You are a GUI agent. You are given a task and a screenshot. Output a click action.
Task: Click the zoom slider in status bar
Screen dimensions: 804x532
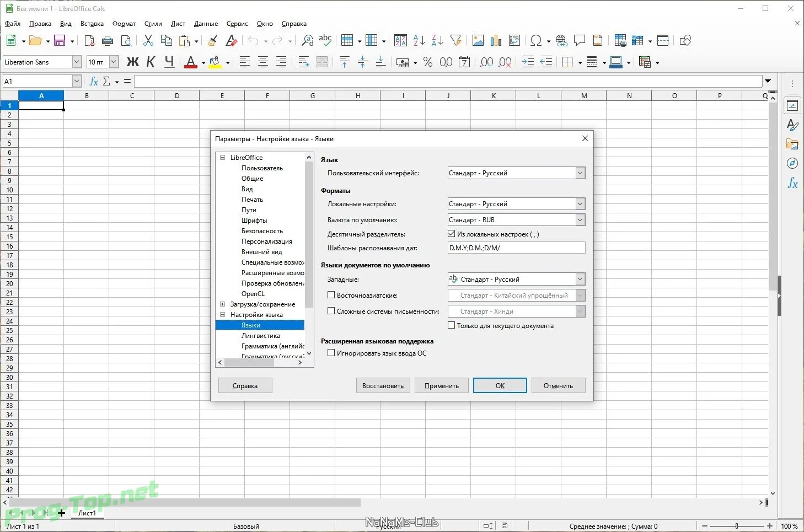tap(737, 526)
